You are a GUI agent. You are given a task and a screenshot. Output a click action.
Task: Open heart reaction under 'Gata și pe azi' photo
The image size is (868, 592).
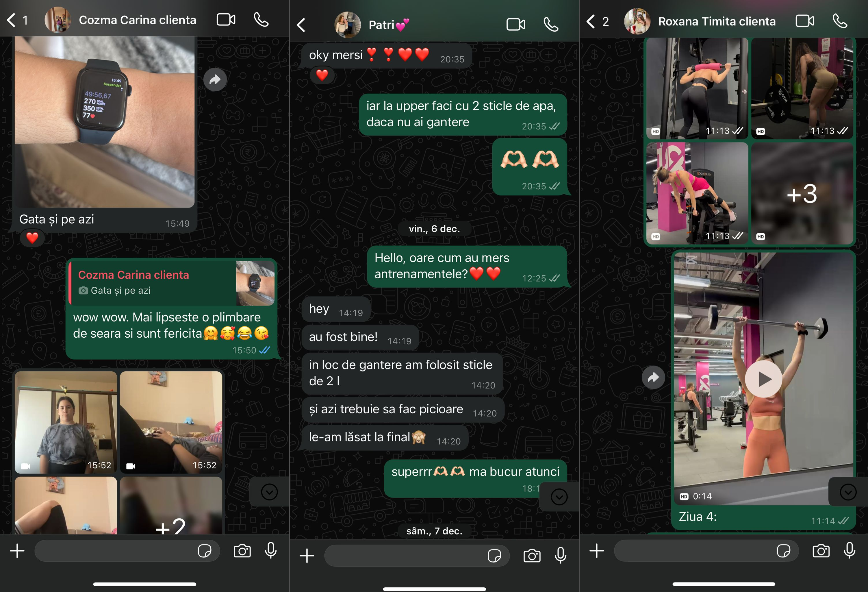(x=32, y=238)
